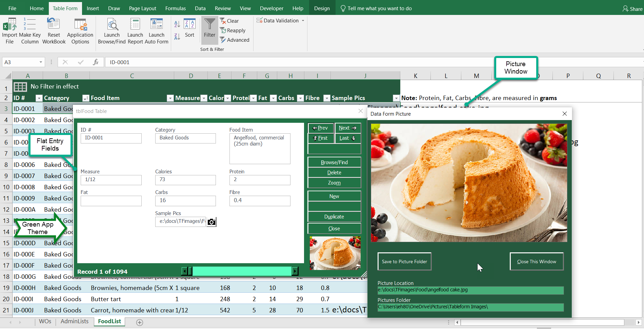This screenshot has height=329, width=644.
Task: Switch to the Design ribbon tab
Action: (322, 8)
